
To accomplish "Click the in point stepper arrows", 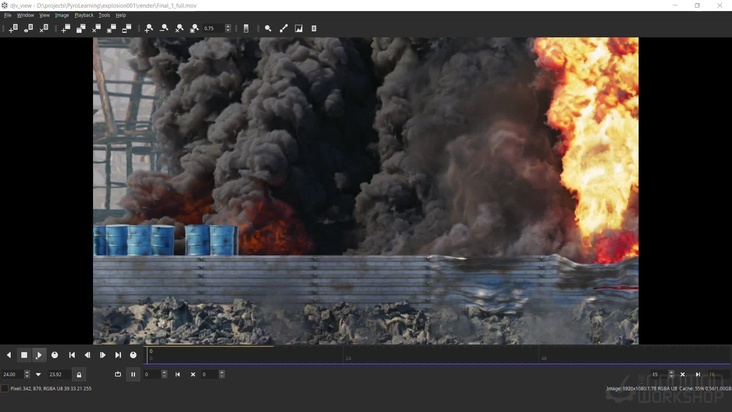I will [x=222, y=374].
